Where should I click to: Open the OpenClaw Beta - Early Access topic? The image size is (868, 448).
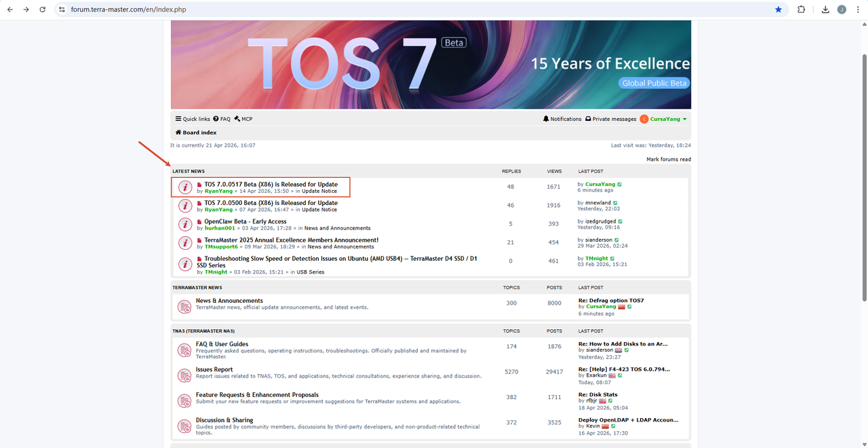point(245,221)
